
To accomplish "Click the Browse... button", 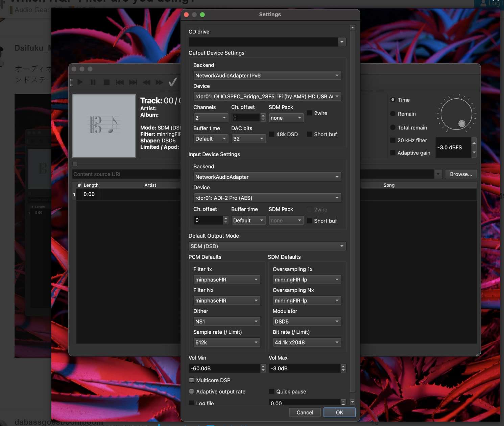I will coord(461,174).
